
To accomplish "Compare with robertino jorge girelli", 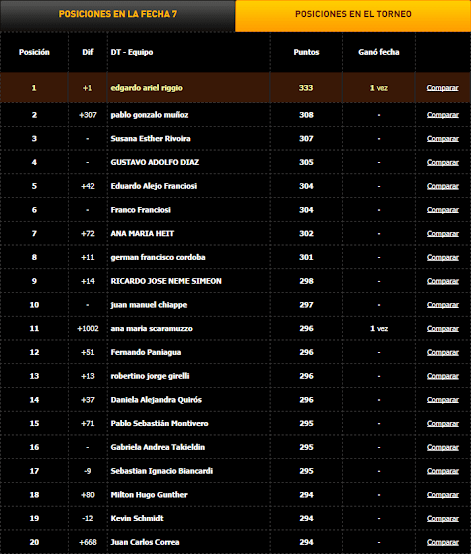I will click(x=442, y=376).
